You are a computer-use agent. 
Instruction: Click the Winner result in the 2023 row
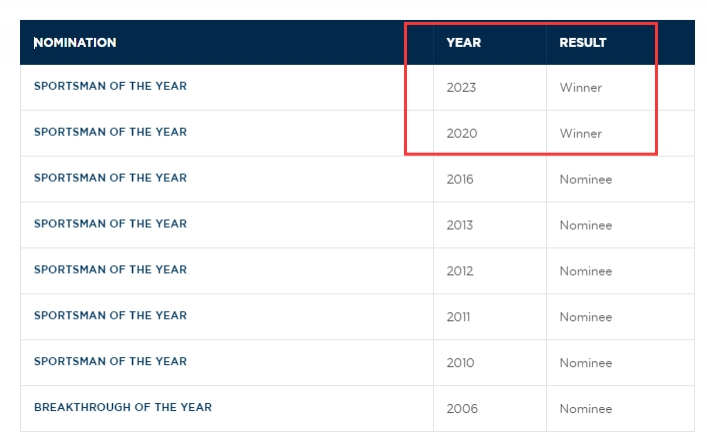click(x=581, y=87)
